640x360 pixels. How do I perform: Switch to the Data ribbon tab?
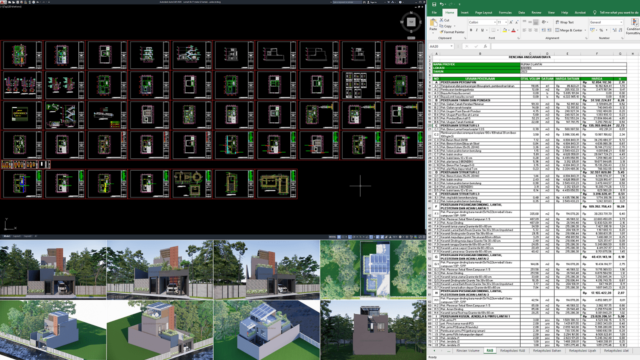pyautogui.click(x=522, y=13)
